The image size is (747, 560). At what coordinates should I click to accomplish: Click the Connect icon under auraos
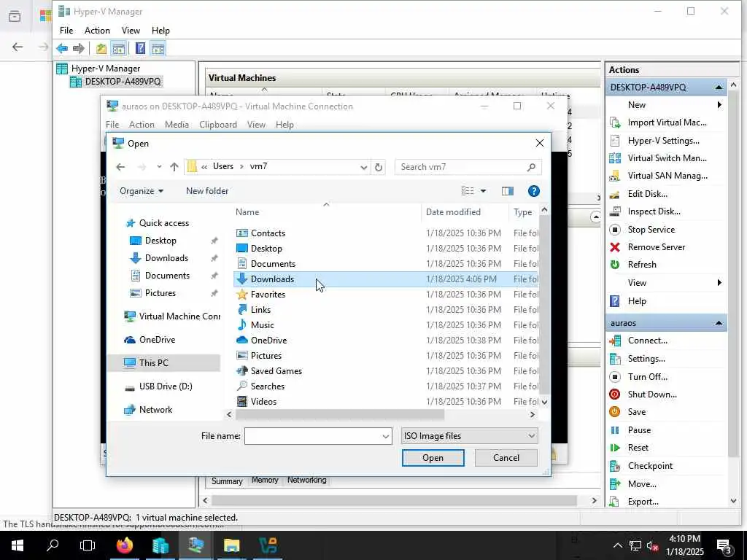click(615, 341)
